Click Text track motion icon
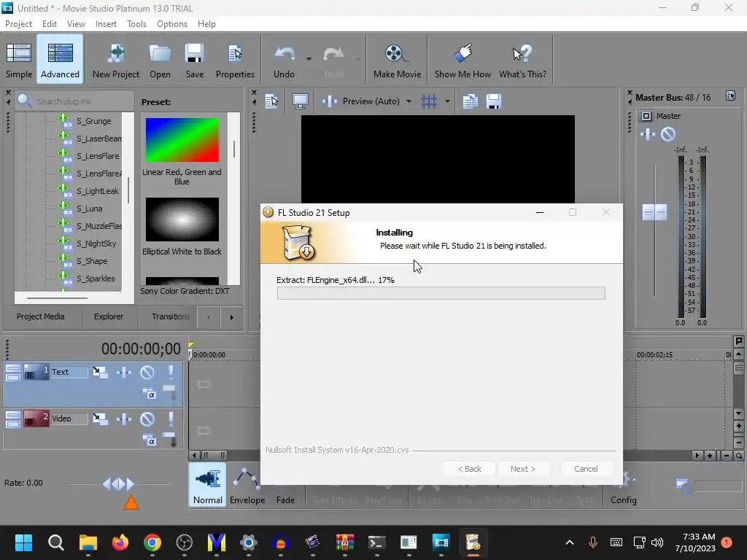This screenshot has height=560, width=747. [100, 372]
